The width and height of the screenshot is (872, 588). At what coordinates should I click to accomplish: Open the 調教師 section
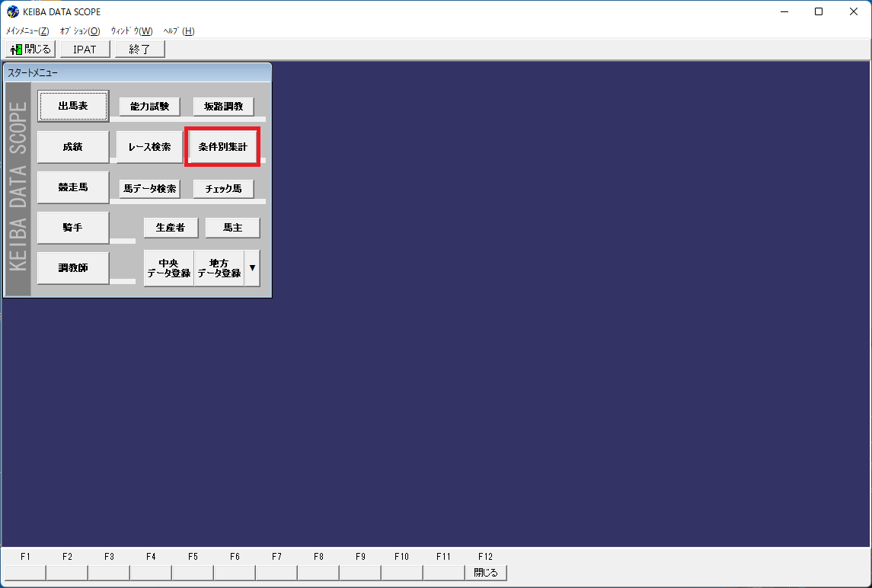pyautogui.click(x=73, y=268)
